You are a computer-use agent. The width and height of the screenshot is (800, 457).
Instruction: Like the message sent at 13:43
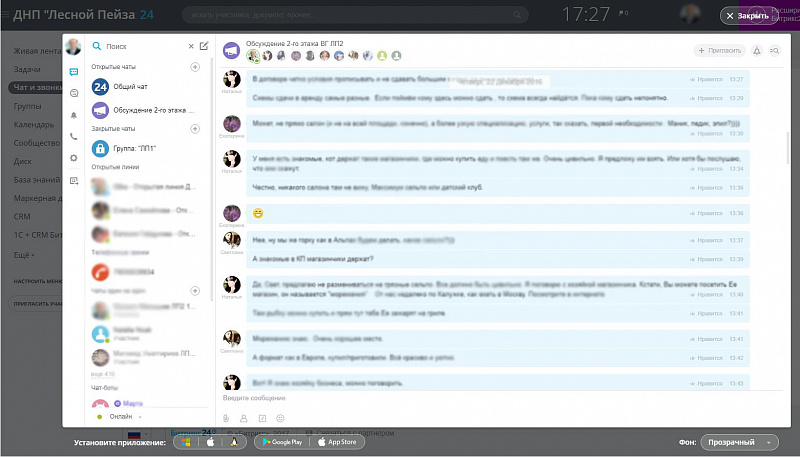706,384
